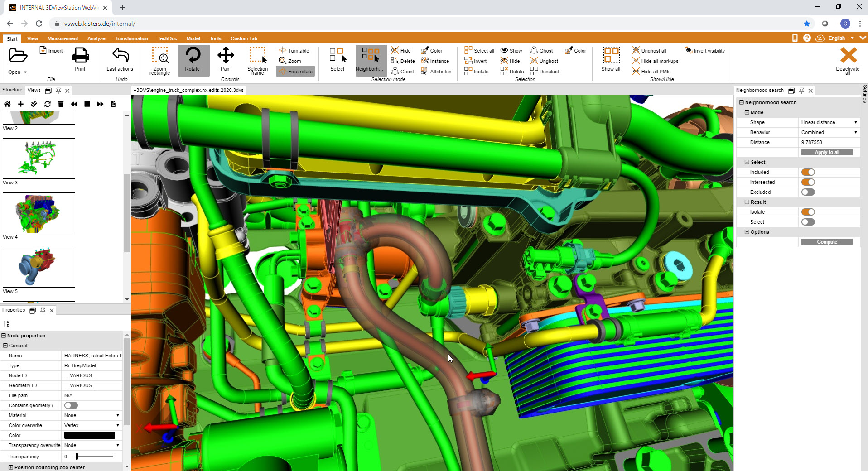
Task: Open the View 5 thumbnail
Action: (39, 267)
